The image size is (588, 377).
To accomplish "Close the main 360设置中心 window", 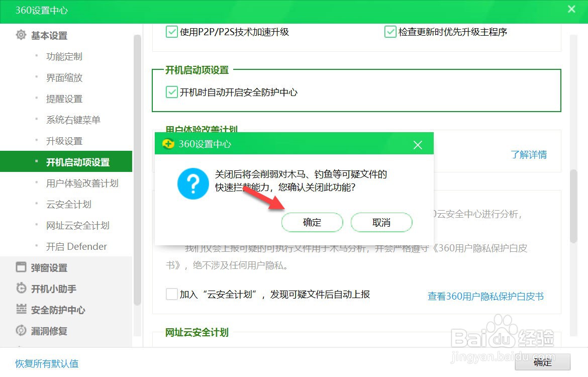I will click(x=571, y=9).
